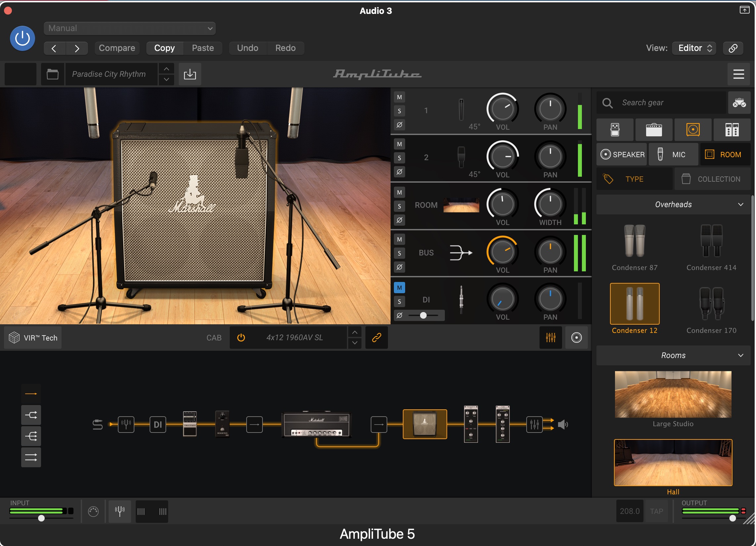The width and height of the screenshot is (756, 546).
Task: Click the room thumbnail in ROOM channel
Action: [461, 205]
